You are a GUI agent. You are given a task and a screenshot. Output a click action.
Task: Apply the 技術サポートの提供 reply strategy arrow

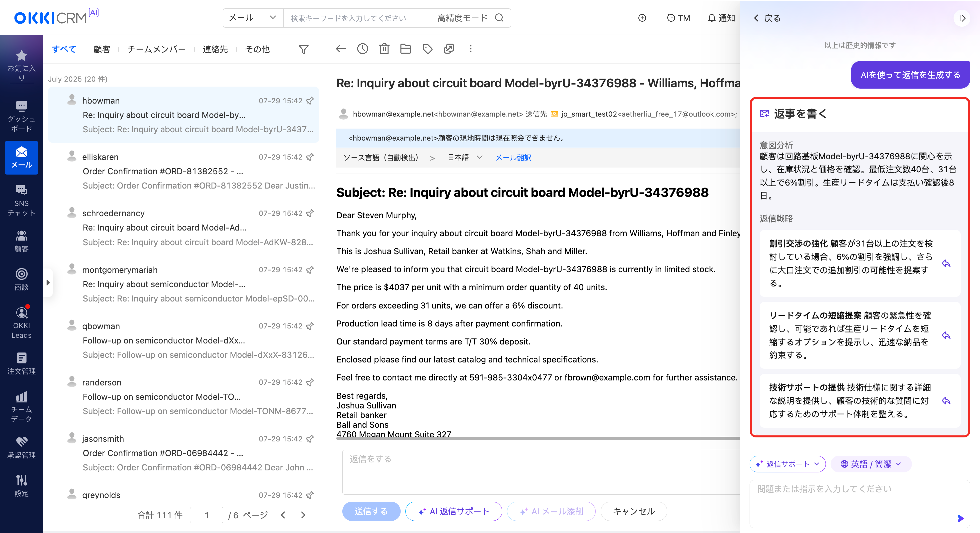pos(946,401)
